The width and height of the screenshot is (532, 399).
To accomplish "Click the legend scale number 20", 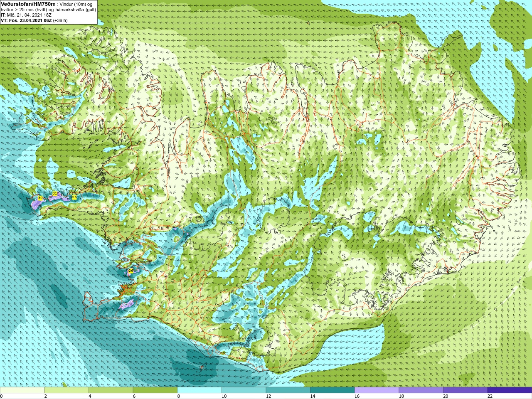I will 446,396.
